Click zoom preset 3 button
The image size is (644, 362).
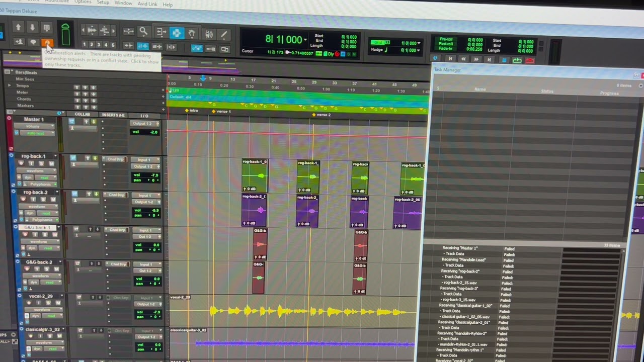click(x=99, y=45)
